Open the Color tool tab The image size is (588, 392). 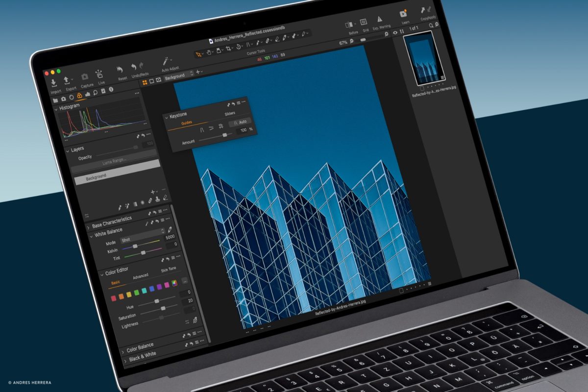pyautogui.click(x=80, y=96)
